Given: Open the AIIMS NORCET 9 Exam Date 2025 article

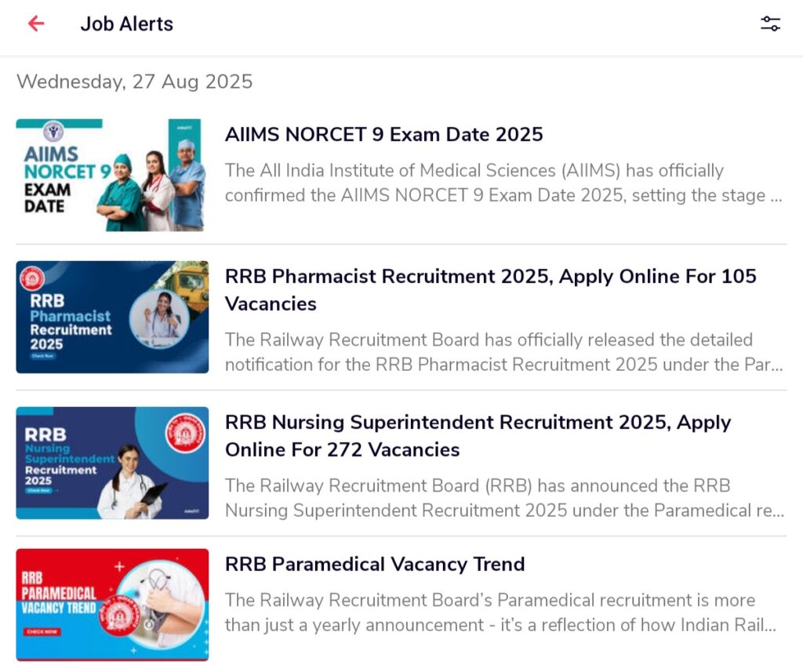Looking at the screenshot, I should pyautogui.click(x=383, y=134).
